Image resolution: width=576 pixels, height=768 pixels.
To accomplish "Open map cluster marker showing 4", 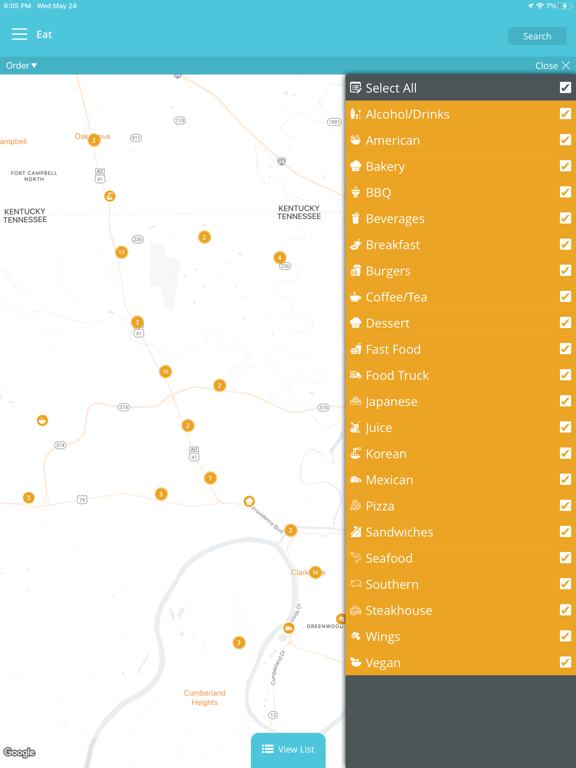I will pyautogui.click(x=280, y=258).
